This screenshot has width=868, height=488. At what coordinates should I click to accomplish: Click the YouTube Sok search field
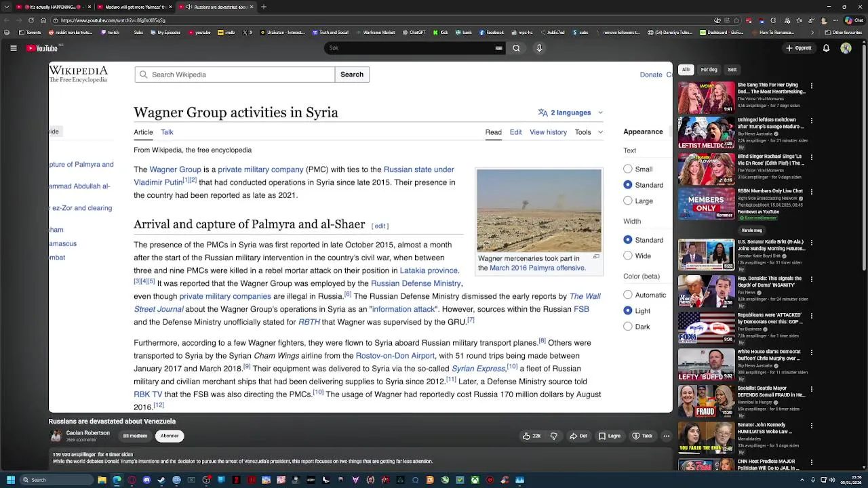pyautogui.click(x=409, y=48)
